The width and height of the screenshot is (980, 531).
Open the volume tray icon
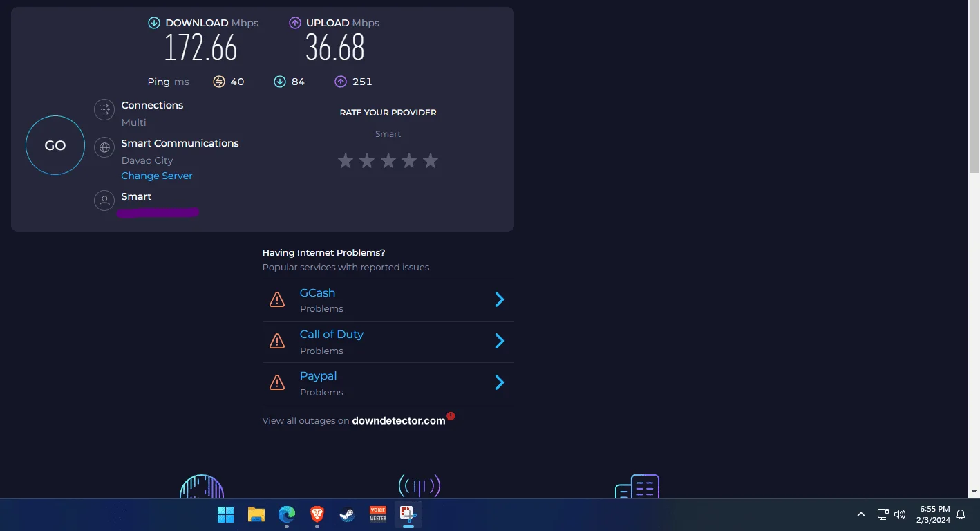[x=900, y=514]
